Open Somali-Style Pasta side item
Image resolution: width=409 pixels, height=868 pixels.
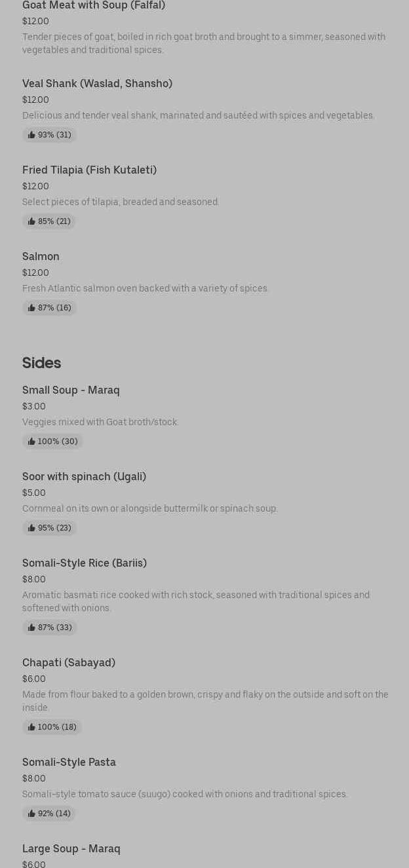coord(69,763)
